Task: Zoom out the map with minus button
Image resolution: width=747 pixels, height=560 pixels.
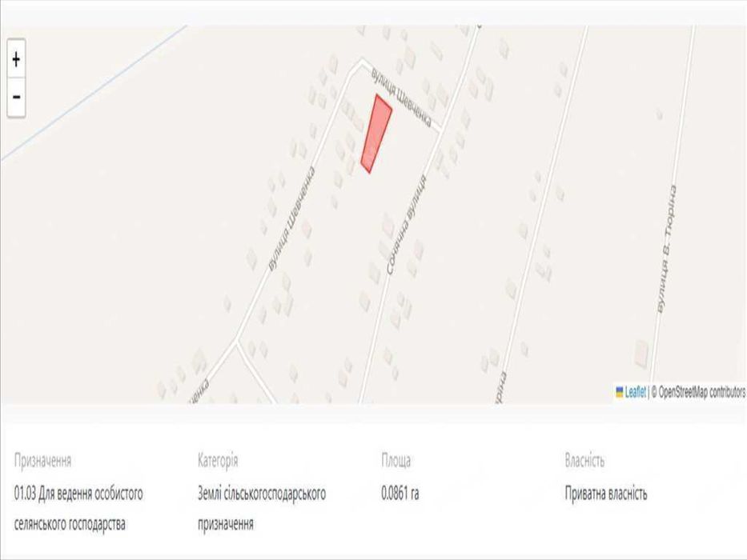Action: pyautogui.click(x=16, y=97)
